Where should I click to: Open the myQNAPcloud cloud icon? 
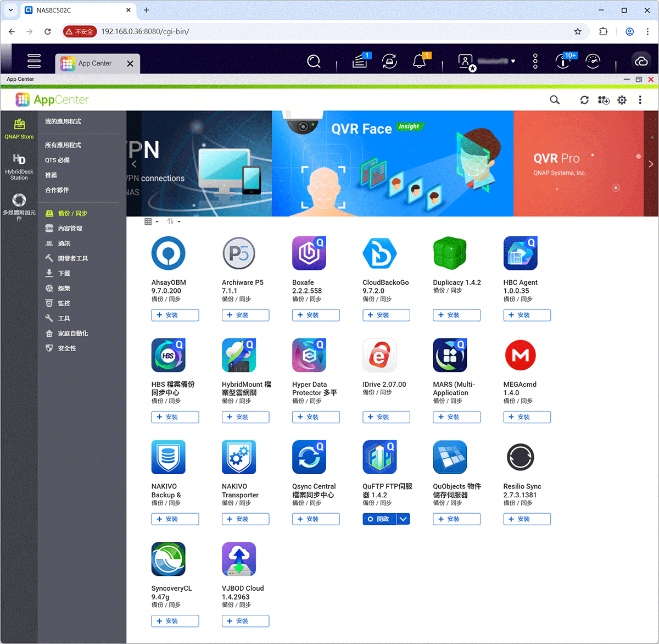pyautogui.click(x=641, y=61)
